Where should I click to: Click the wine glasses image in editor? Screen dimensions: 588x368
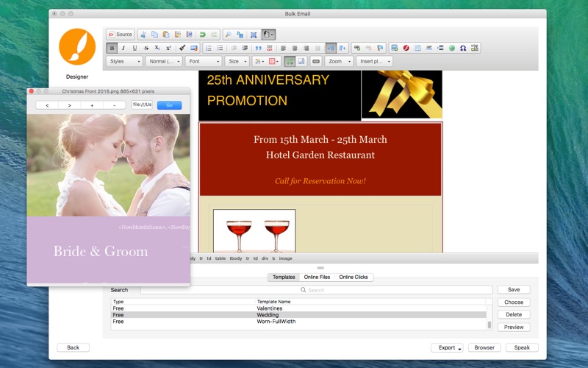254,231
